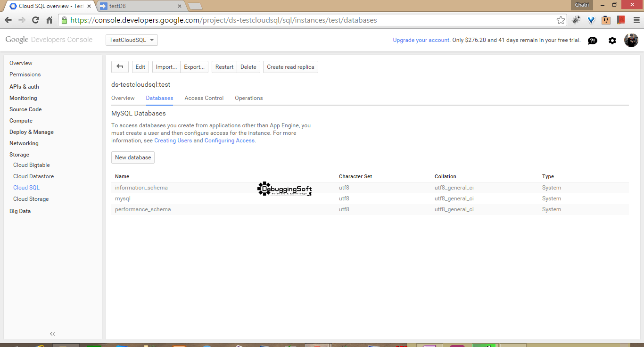644x347 pixels.
Task: Click Create read replica
Action: (290, 67)
